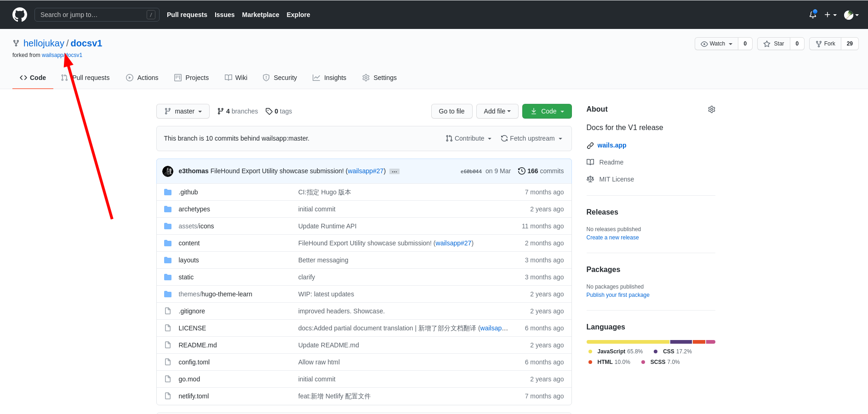The height and width of the screenshot is (414, 868).
Task: Click the file icon beside LICENSE
Action: pyautogui.click(x=168, y=328)
